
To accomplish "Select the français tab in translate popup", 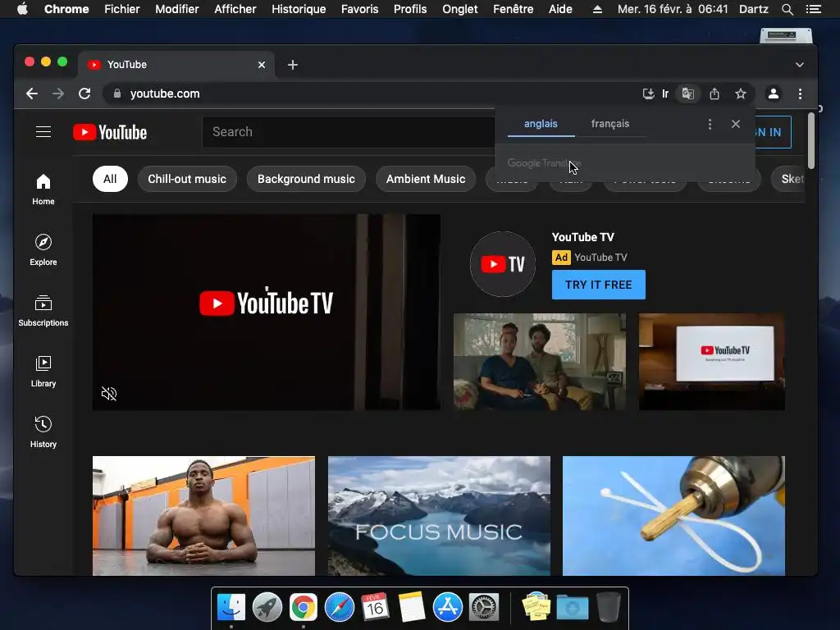I will coord(610,124).
